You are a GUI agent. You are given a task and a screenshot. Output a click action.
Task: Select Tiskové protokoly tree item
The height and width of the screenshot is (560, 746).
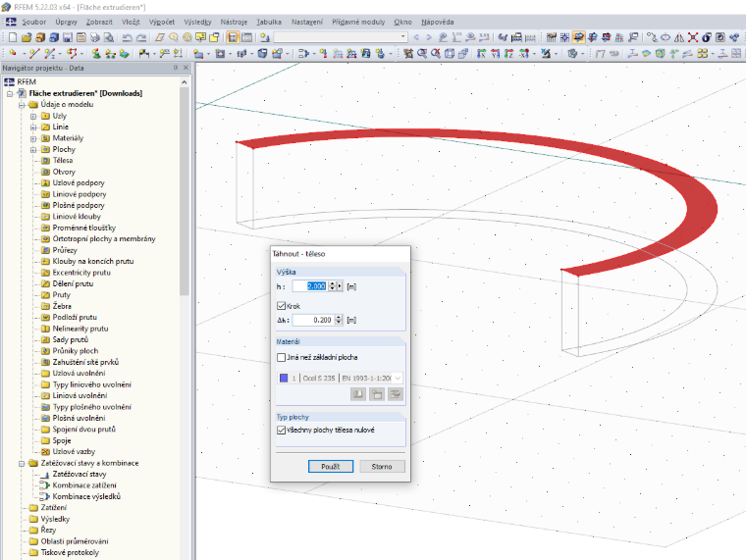tap(70, 552)
